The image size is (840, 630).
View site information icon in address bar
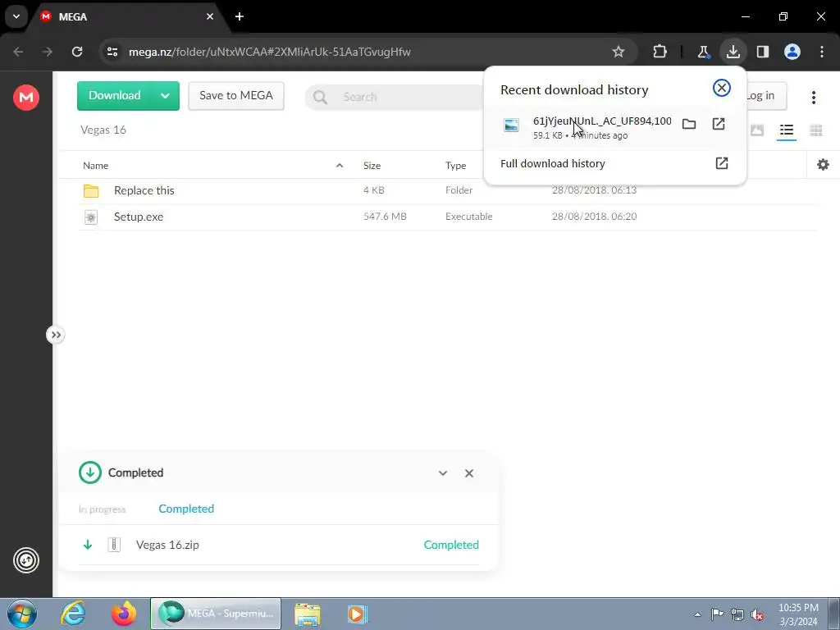click(112, 52)
